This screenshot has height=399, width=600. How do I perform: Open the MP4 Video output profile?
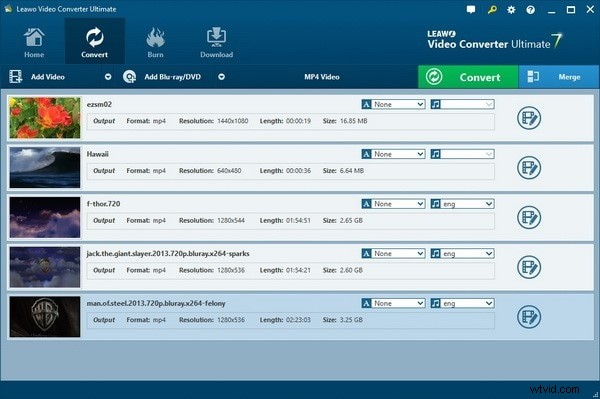[x=322, y=77]
